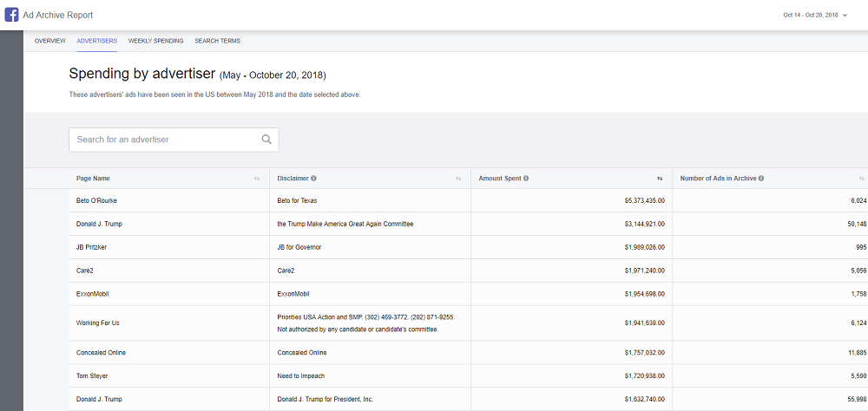868x411 pixels.
Task: Click info icon beside Number of Ads in Archive
Action: [761, 179]
